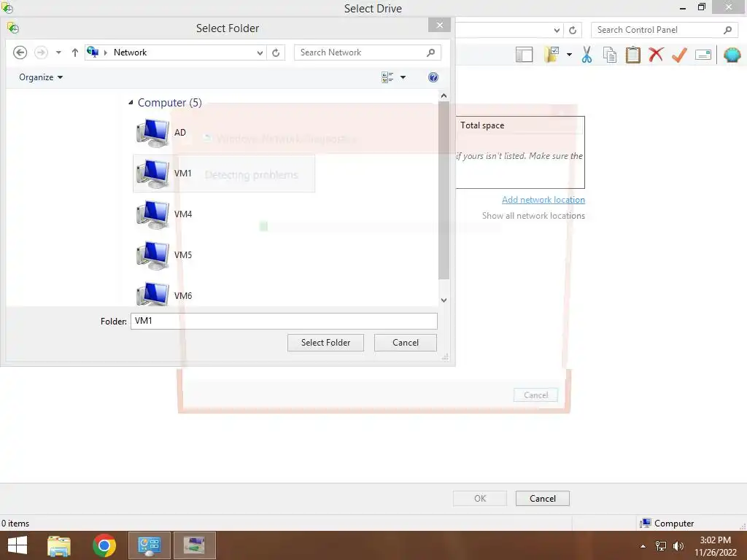Refresh the Network folder view
This screenshot has width=747, height=560.
click(276, 52)
